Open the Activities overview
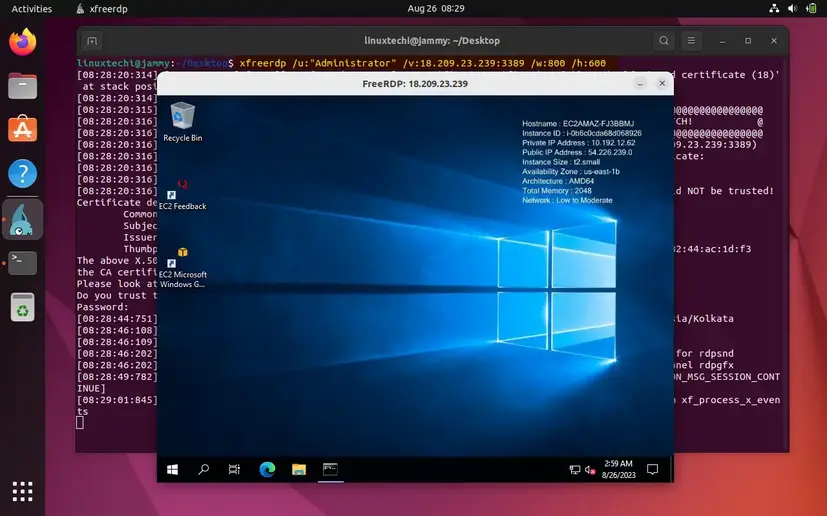Screen dimensions: 827x516 click(31, 8)
